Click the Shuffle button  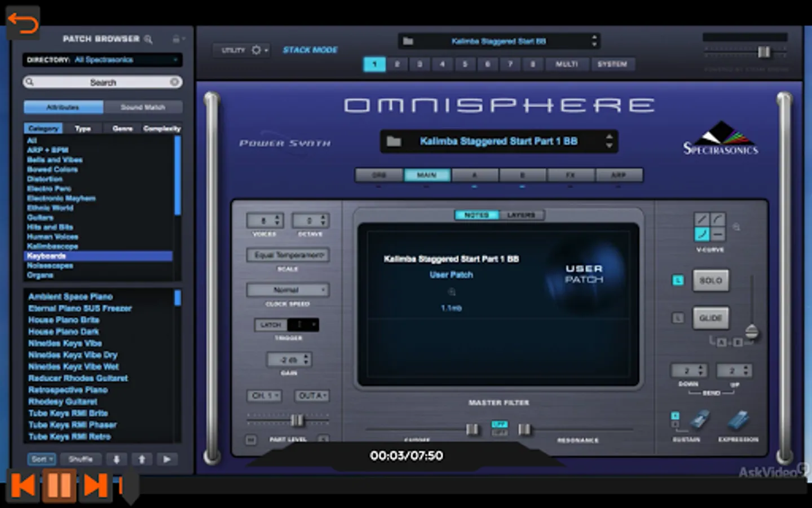pyautogui.click(x=81, y=459)
